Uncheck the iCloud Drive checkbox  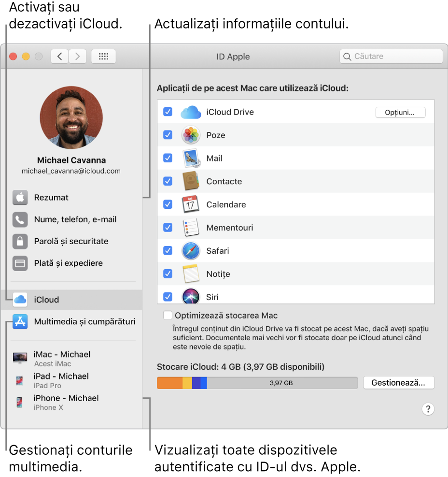168,112
